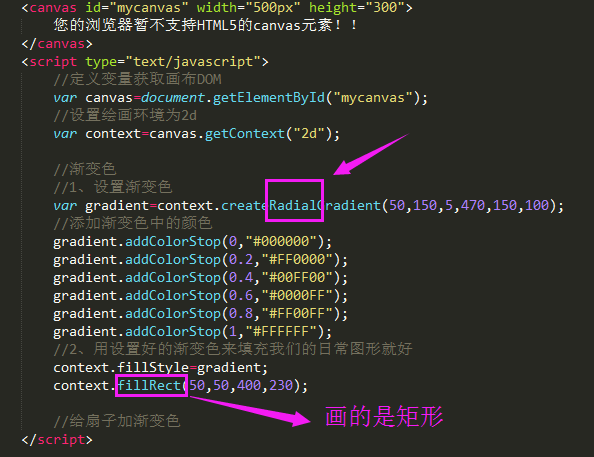The image size is (594, 457).
Task: Click the fillRect arguments 50,50,400,230
Action: [241, 386]
